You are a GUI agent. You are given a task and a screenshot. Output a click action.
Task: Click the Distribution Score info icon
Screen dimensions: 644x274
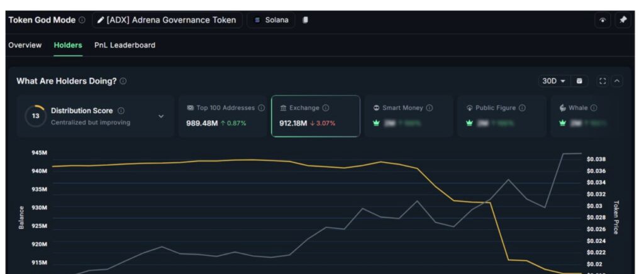[121, 111]
